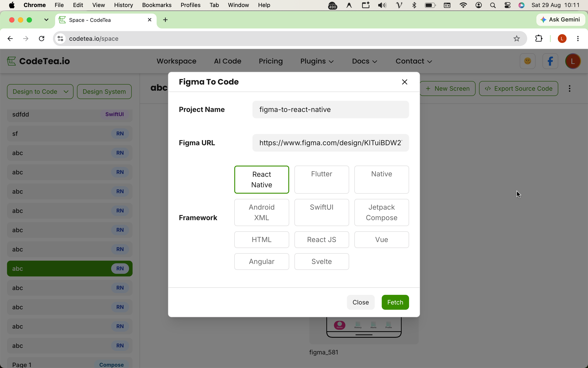This screenshot has width=588, height=368.
Task: Open the File menu in menu bar
Action: pyautogui.click(x=59, y=5)
